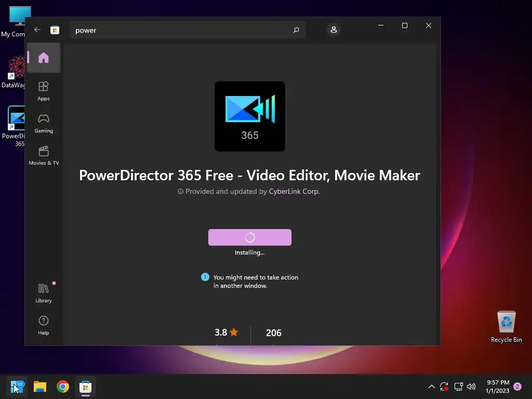Close the Microsoft Store window
532x399 pixels.
429,25
